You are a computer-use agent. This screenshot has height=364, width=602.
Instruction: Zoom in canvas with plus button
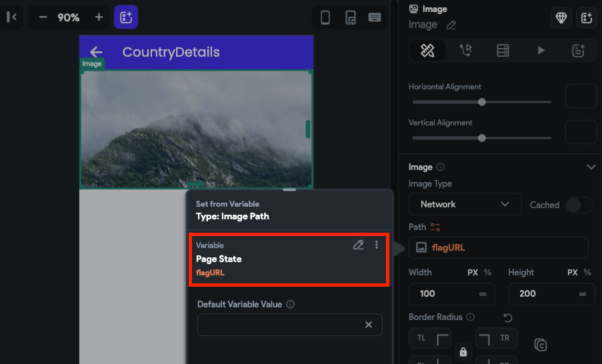pos(99,17)
